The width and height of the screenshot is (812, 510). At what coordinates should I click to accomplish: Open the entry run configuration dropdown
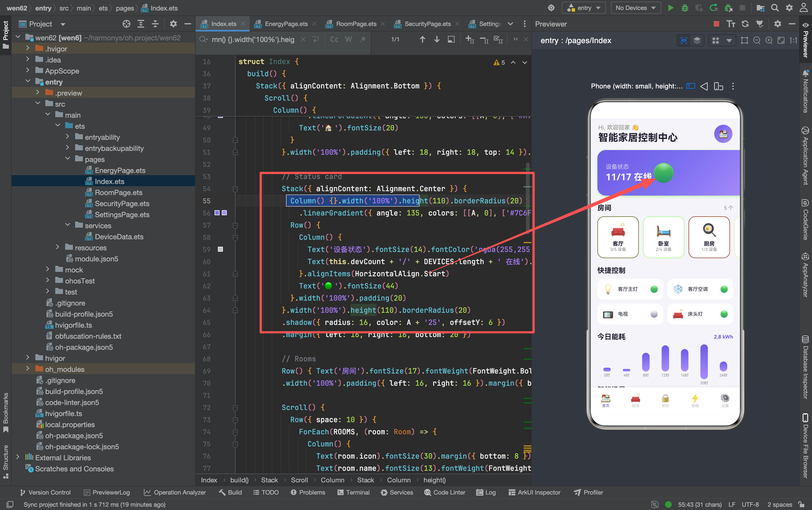(x=584, y=8)
